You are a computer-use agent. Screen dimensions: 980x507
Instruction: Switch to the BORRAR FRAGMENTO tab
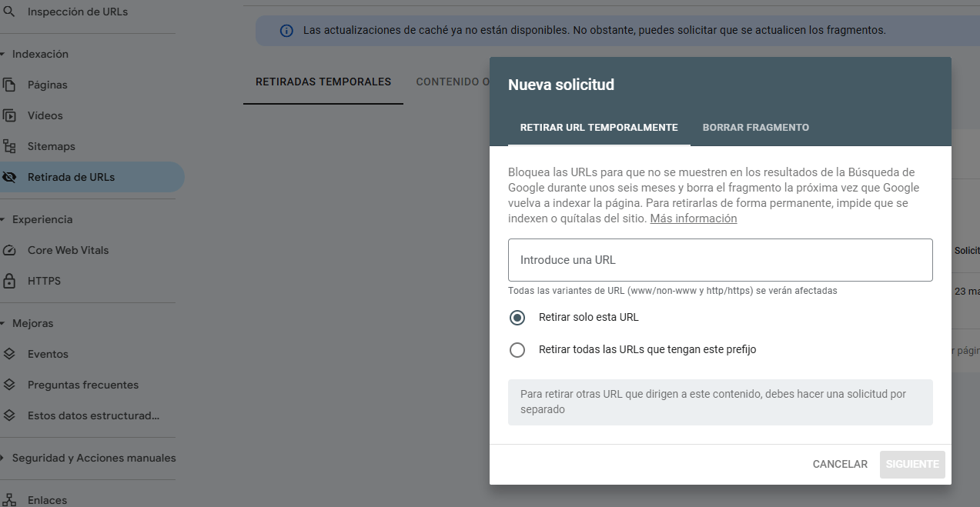[x=755, y=127]
